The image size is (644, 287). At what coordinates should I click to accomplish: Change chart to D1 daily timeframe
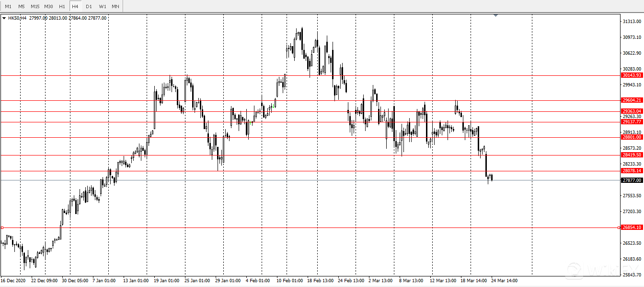(x=89, y=6)
